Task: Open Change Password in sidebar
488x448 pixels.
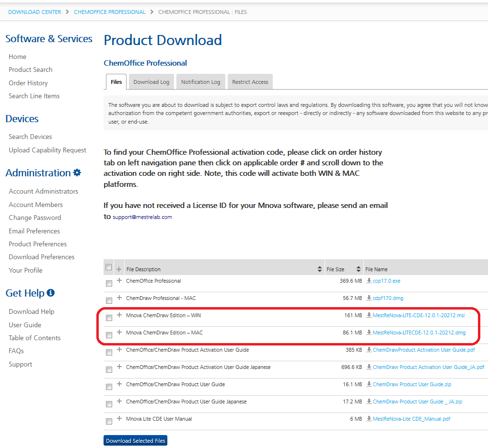Action: click(35, 218)
